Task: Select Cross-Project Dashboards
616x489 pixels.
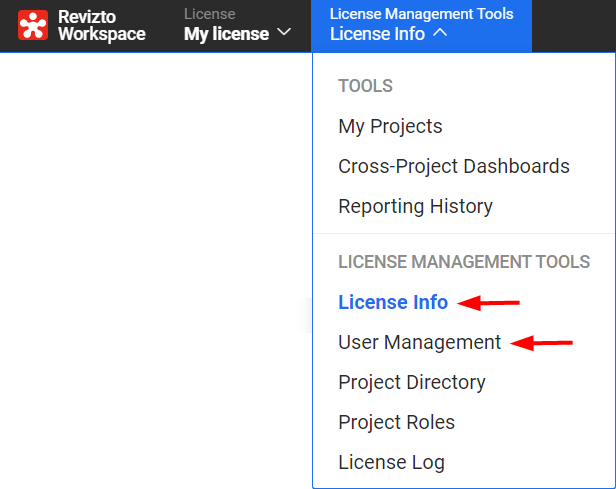Action: click(x=454, y=166)
